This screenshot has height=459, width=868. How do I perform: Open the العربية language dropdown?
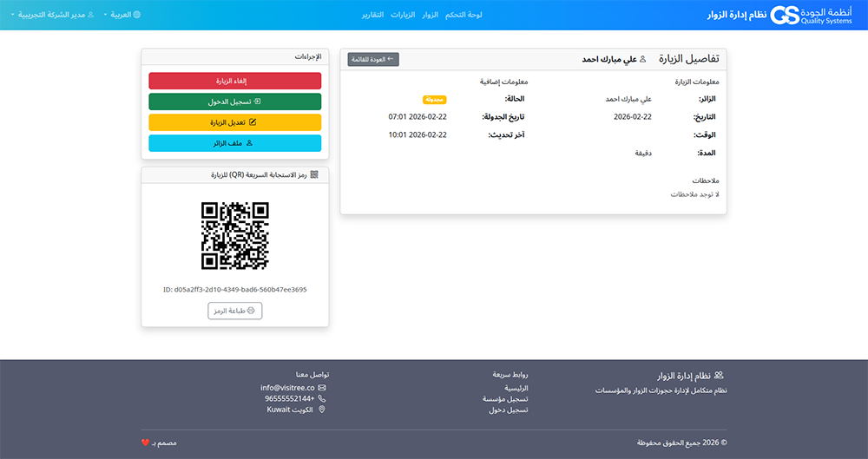click(122, 15)
